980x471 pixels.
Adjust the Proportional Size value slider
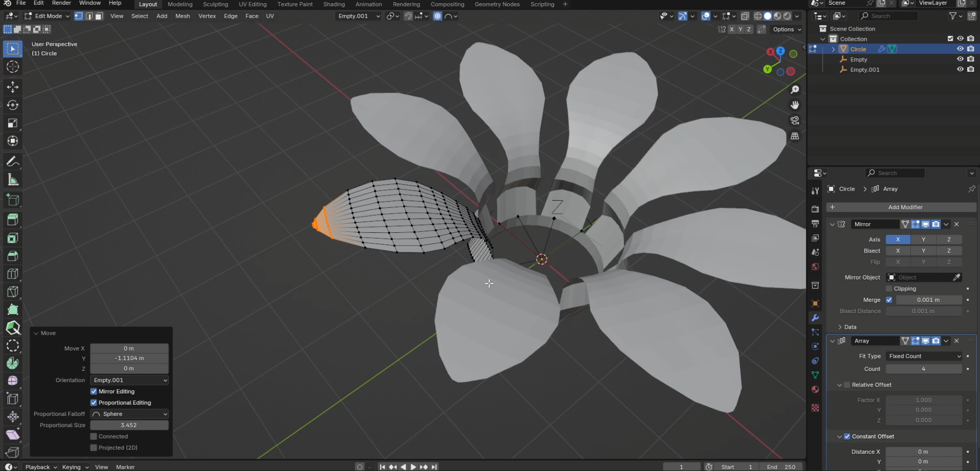[129, 425]
